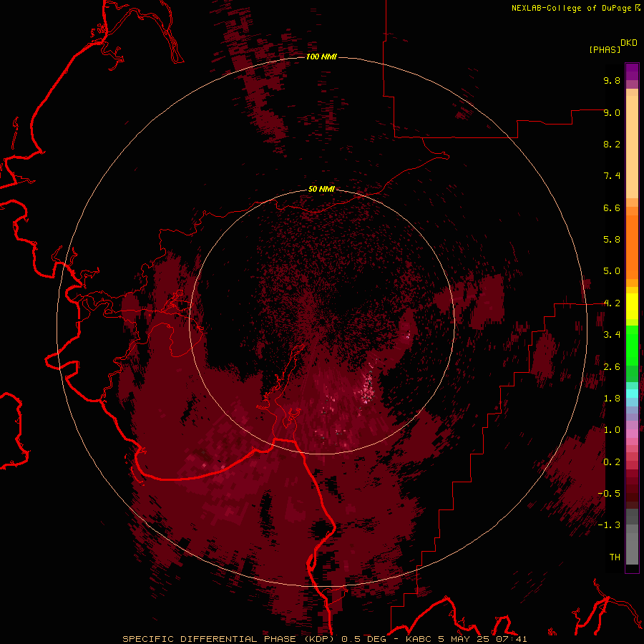Pick the yellow segment beside 4.2
This screenshot has width=644, height=644.
[632, 306]
